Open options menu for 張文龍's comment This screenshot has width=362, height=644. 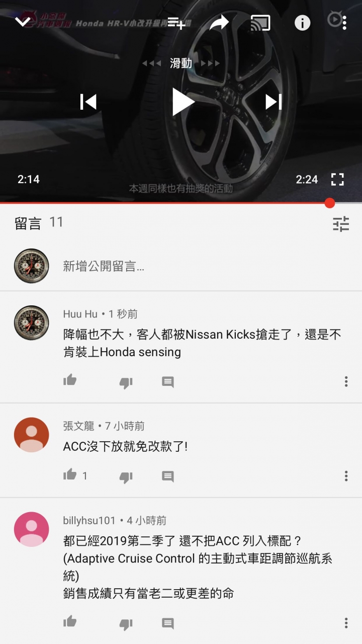point(346,475)
